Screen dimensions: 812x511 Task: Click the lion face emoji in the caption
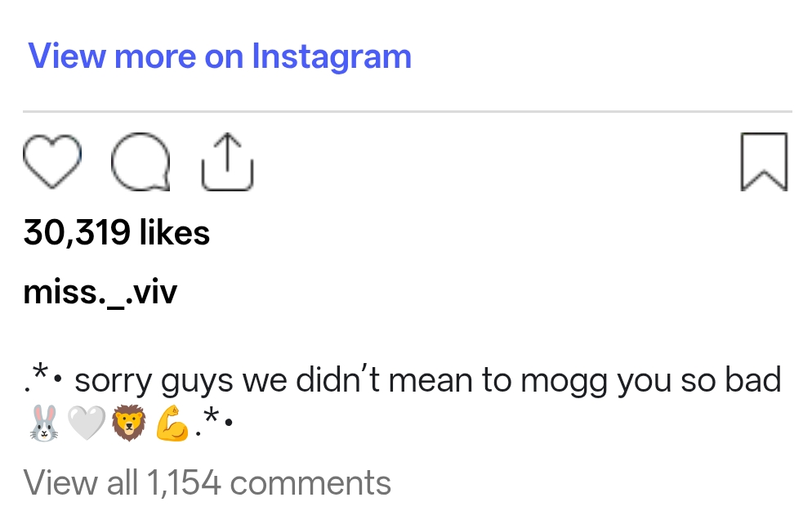click(129, 423)
